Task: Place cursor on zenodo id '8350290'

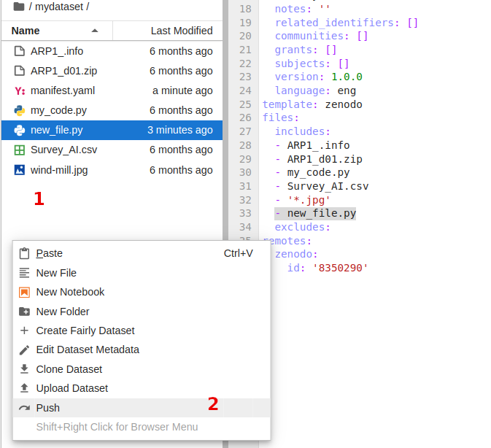Action: 340,268
